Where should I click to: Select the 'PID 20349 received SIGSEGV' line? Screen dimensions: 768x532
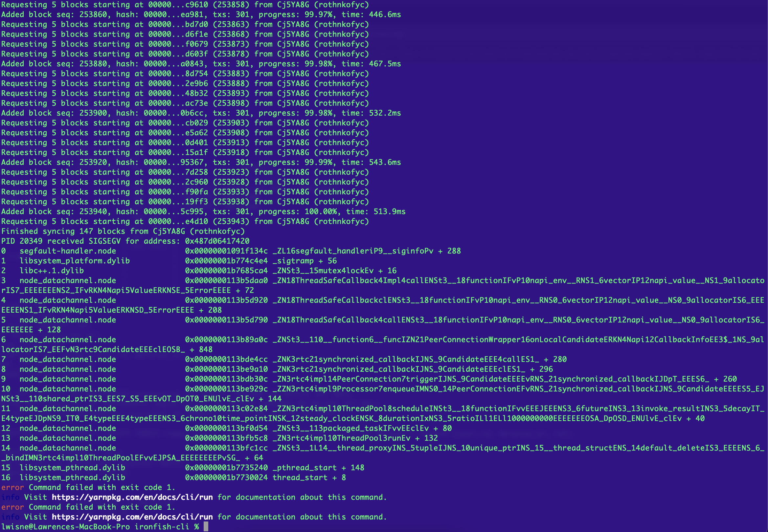point(125,241)
